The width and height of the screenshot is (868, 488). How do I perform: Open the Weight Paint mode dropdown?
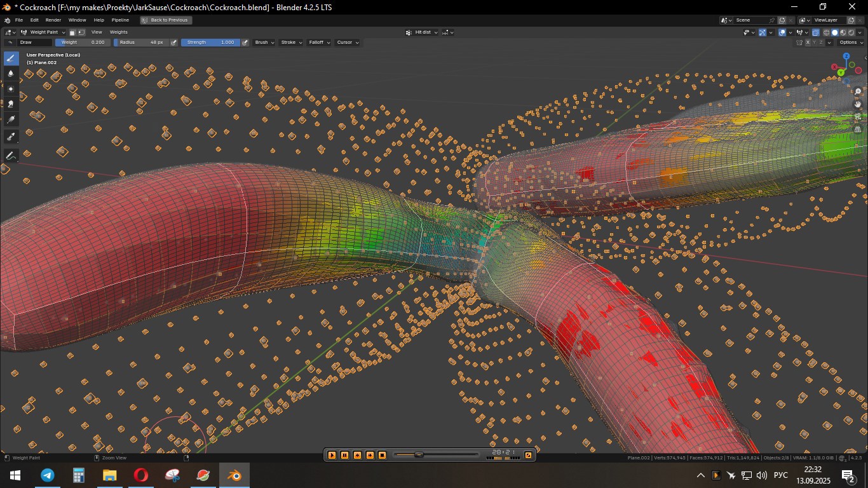44,32
